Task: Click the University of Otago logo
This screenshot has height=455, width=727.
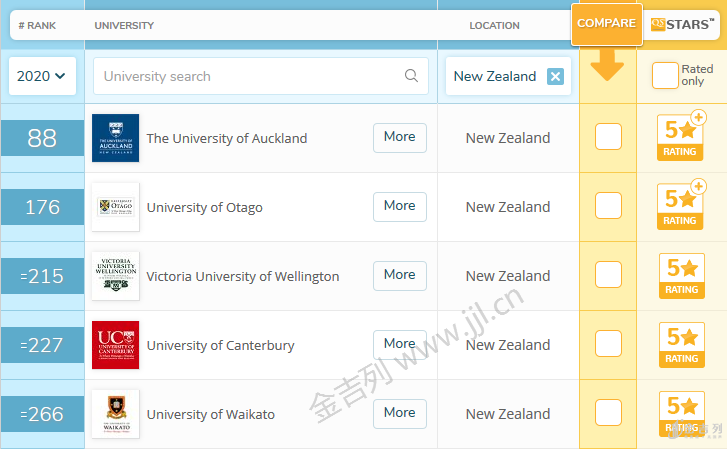Action: [115, 207]
